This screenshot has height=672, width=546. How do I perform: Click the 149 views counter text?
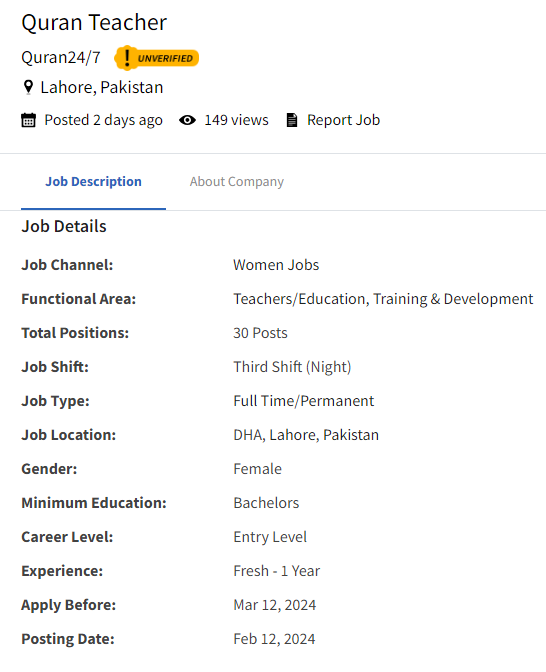tap(236, 120)
